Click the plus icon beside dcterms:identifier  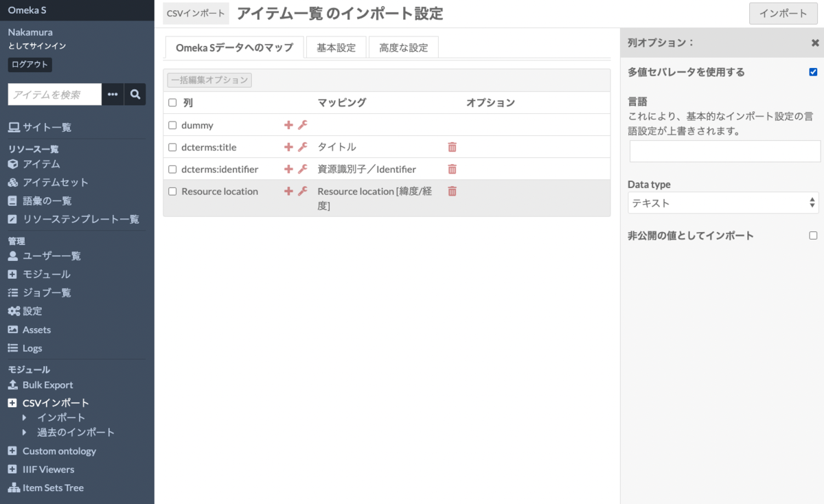[288, 169]
